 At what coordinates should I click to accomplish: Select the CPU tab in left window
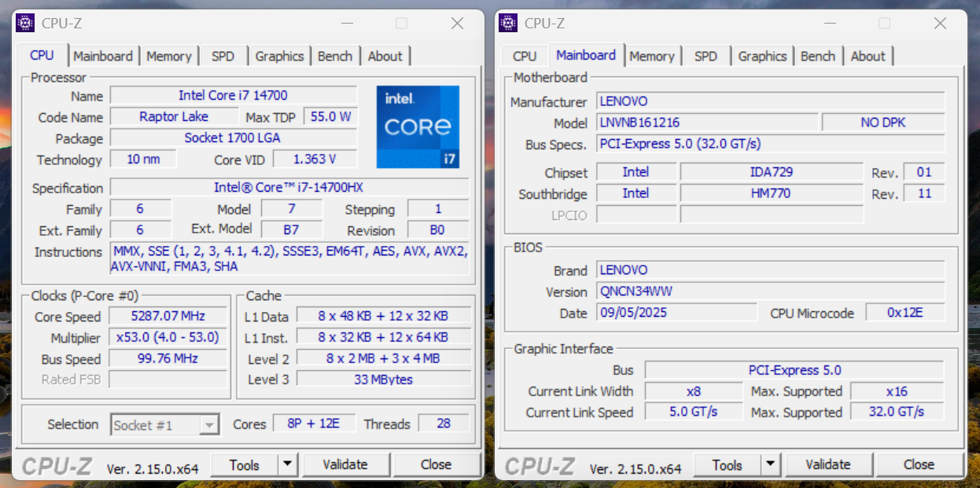pos(42,56)
